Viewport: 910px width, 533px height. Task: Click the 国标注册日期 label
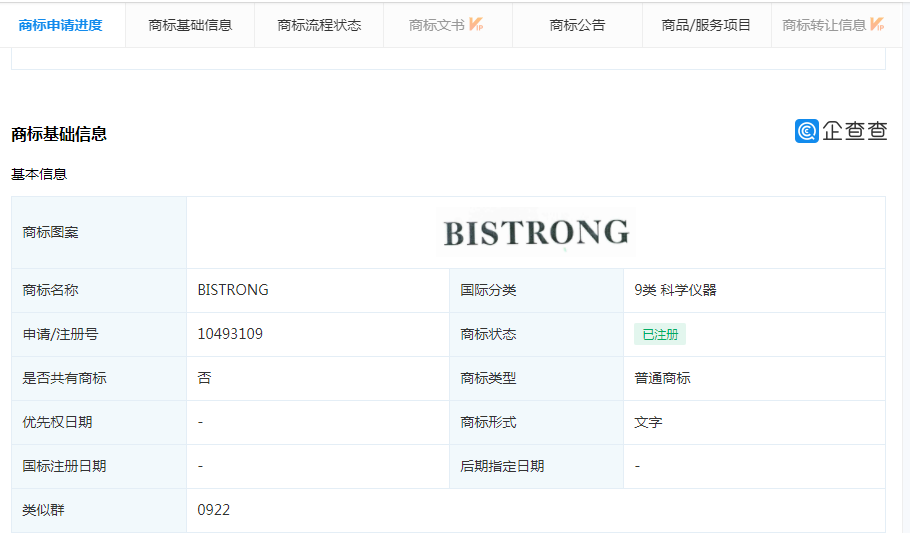coord(64,466)
